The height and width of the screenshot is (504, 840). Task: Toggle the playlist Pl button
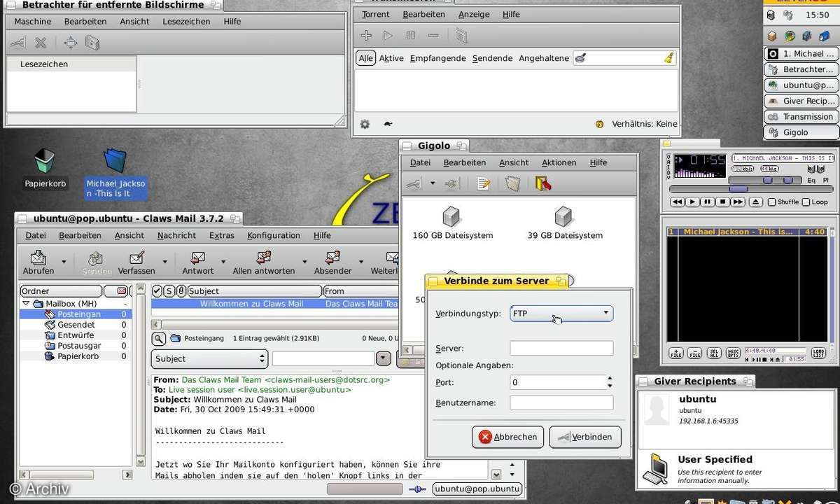click(826, 180)
